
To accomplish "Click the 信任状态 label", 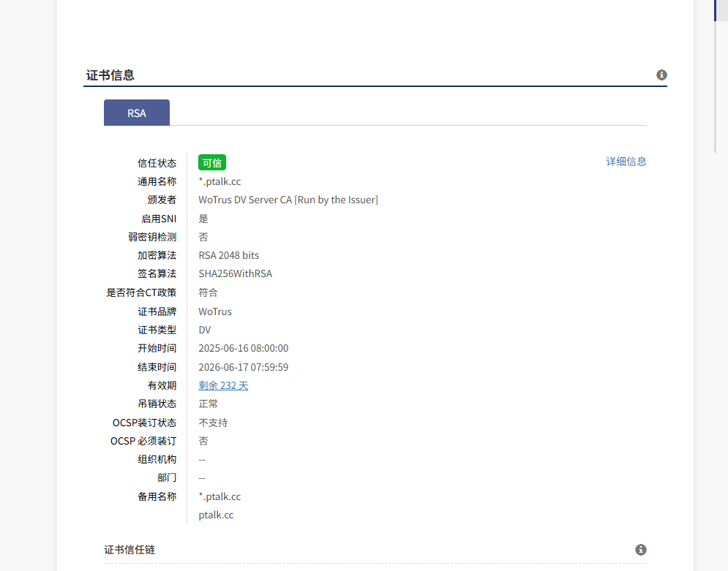I will click(x=157, y=163).
